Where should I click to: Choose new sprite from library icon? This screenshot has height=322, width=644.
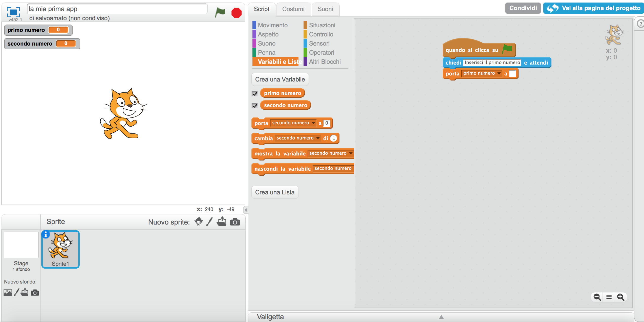click(199, 222)
